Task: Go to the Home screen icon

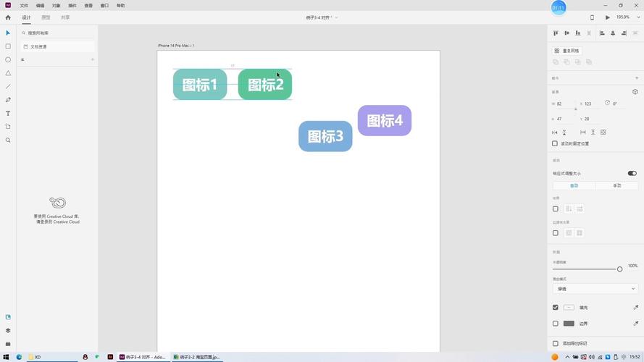Action: [x=8, y=17]
